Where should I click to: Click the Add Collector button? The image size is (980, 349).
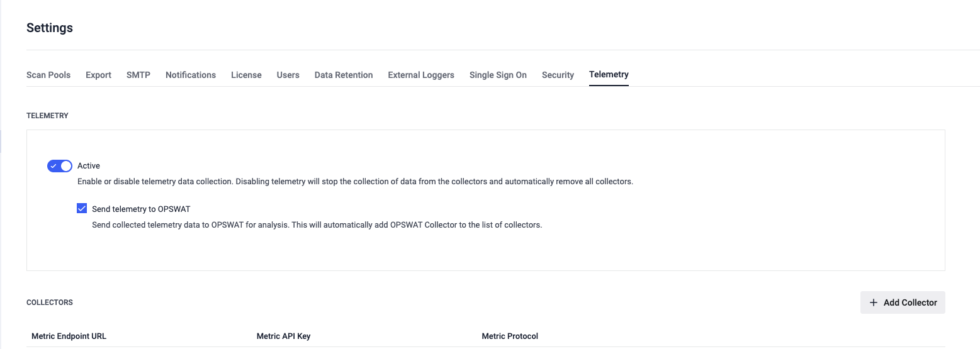pos(903,302)
